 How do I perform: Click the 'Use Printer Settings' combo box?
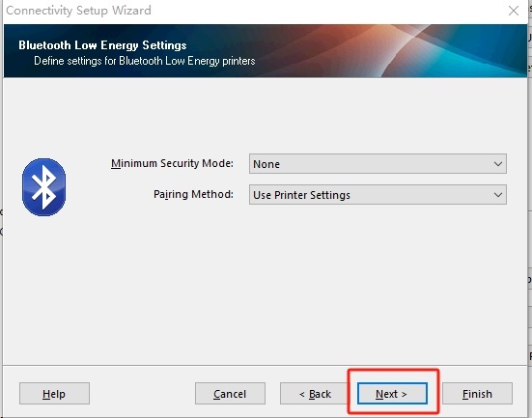pos(378,195)
